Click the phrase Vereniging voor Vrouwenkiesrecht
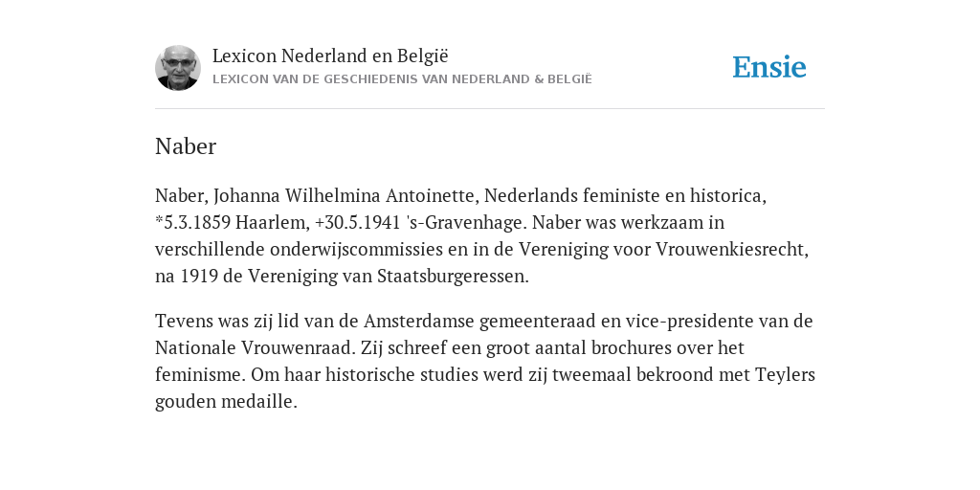Viewport: 980px width, 490px height. [x=663, y=250]
